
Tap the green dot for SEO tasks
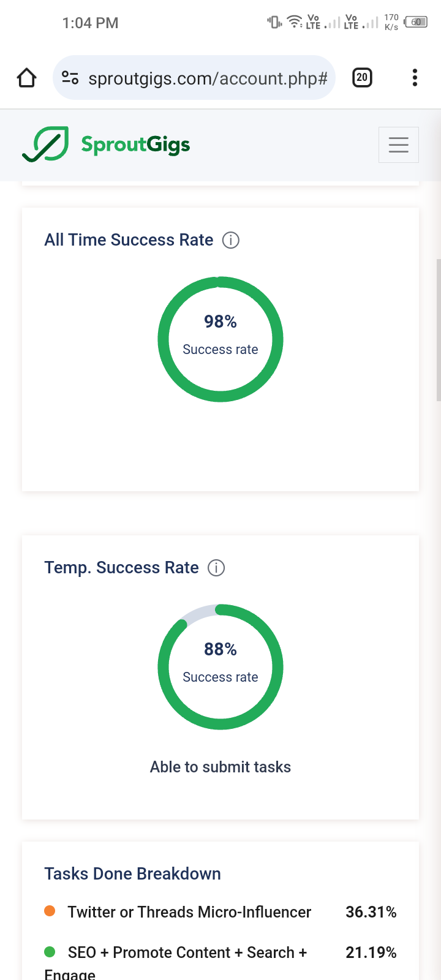(50, 952)
